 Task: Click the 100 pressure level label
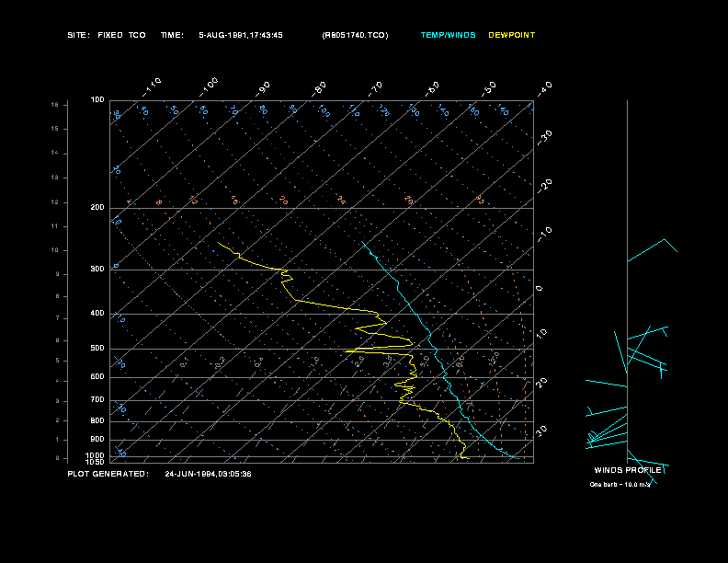click(97, 100)
